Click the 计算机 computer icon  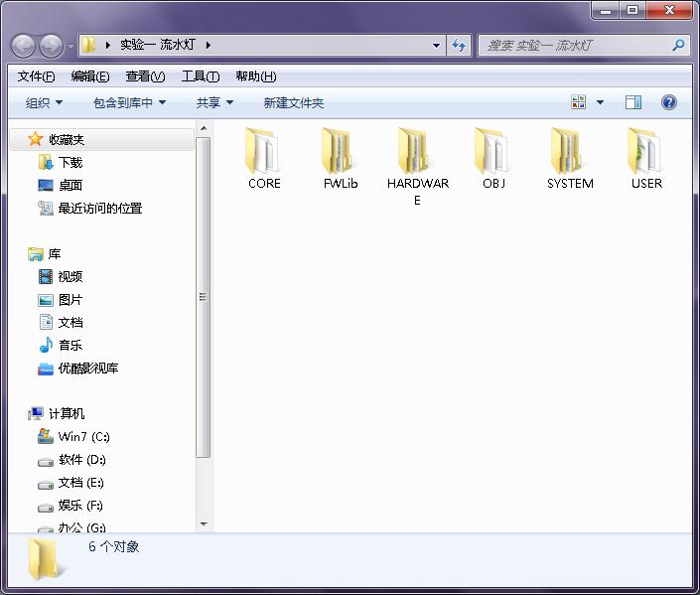tap(36, 413)
